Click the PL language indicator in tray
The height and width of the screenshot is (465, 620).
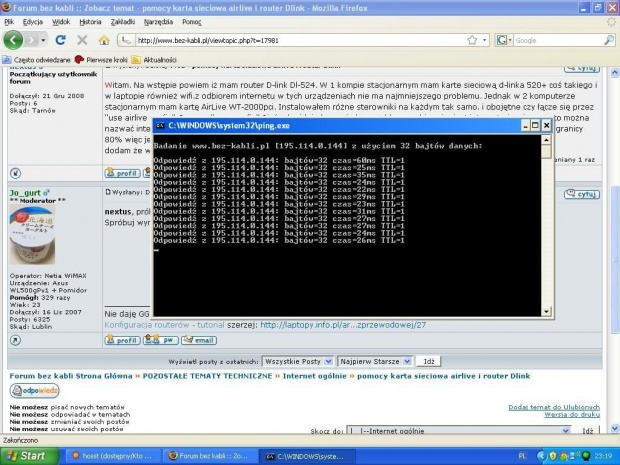point(522,456)
